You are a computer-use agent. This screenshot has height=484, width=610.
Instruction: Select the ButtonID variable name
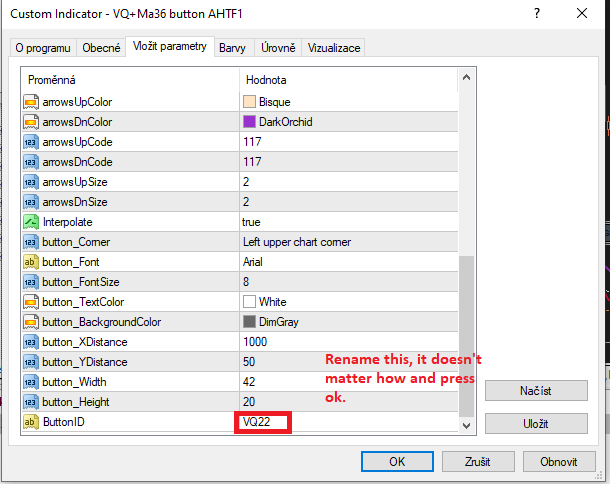pyautogui.click(x=63, y=422)
